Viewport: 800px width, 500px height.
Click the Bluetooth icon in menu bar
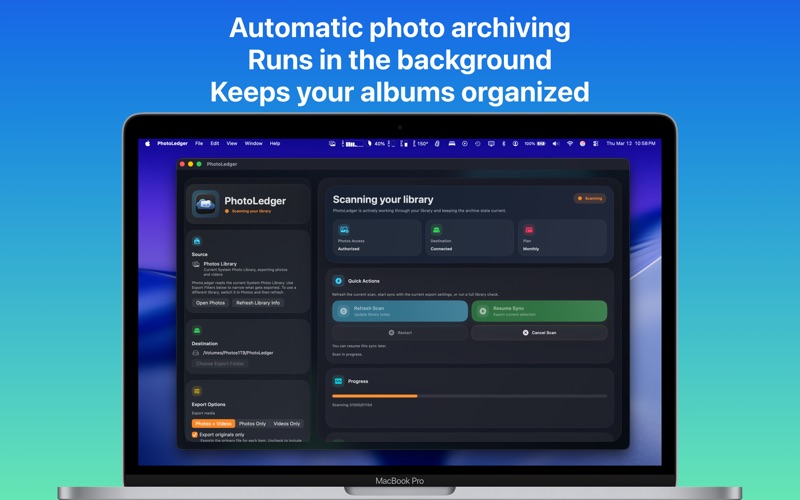504,144
